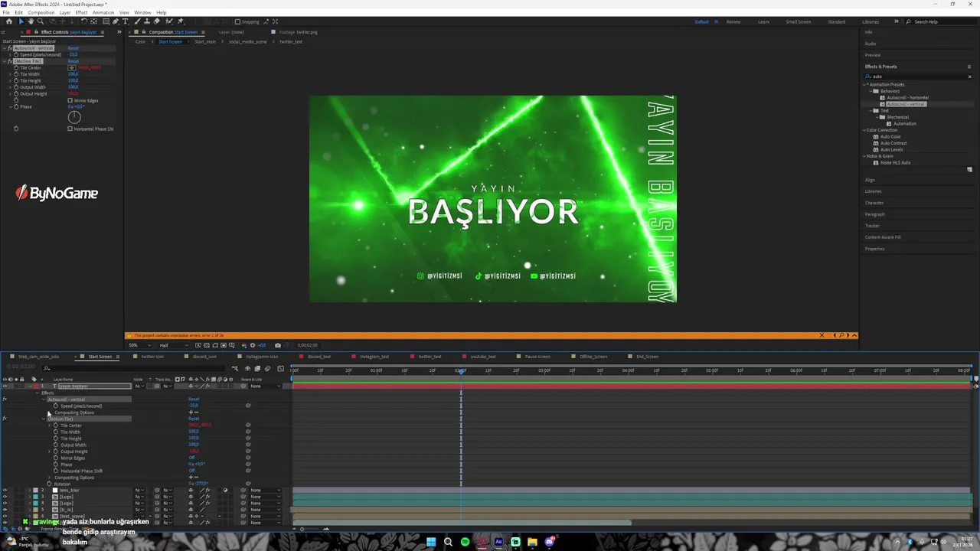Toggle the Snapping checkbox
The image size is (980, 551).
237,21
